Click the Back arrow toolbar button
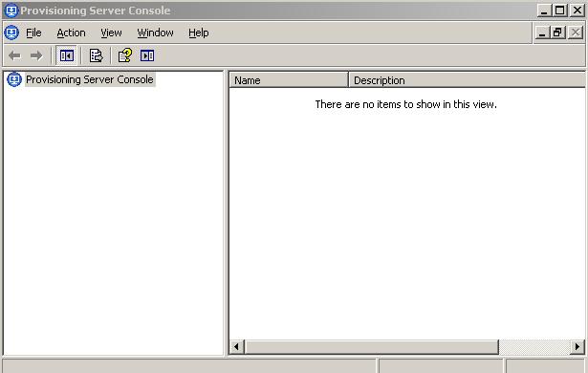The width and height of the screenshot is (588, 373). coord(14,55)
